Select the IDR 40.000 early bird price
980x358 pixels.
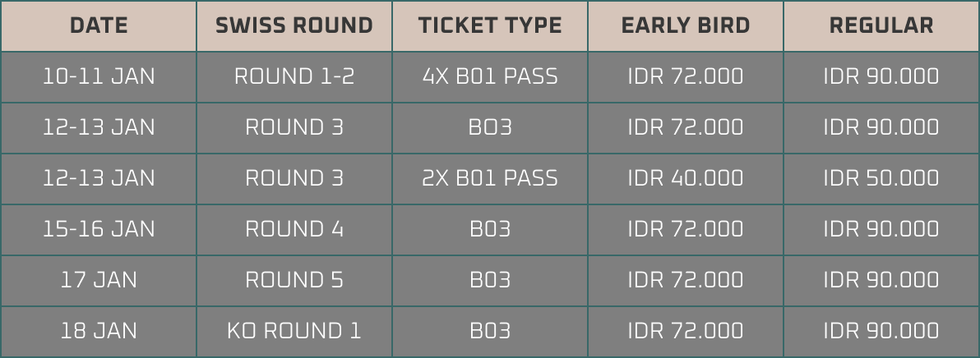coord(686,178)
